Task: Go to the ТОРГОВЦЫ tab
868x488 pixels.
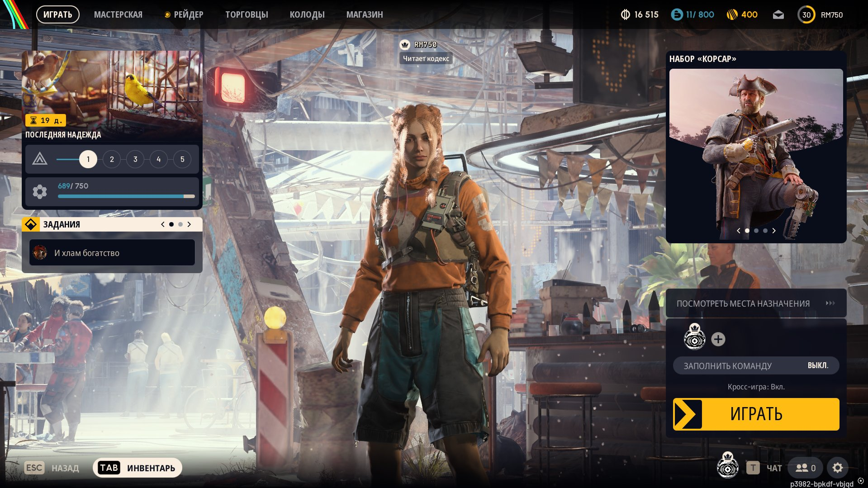Action: click(247, 14)
